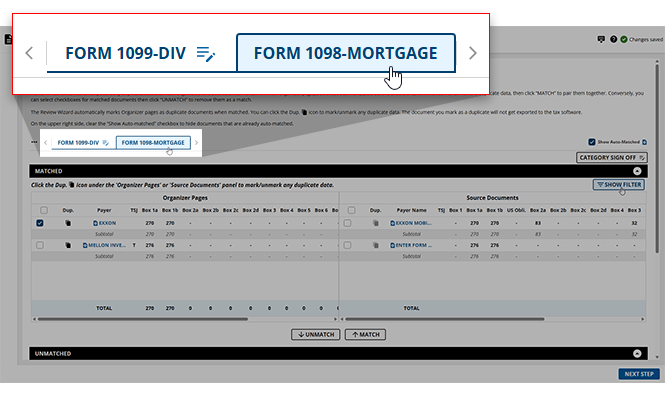
Task: Click the Organizer Pages scrollbar's left arrow
Action: [x=34, y=319]
